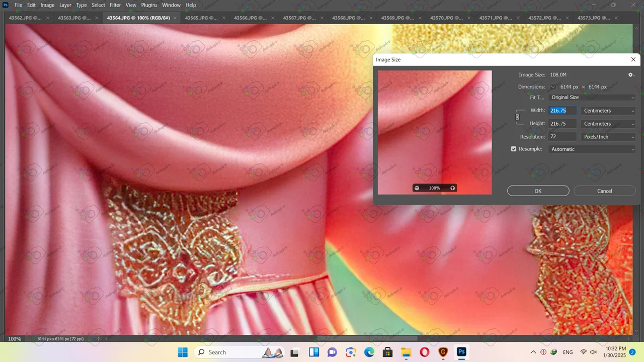Click OK in Image Size dialog
This screenshot has height=362, width=644.
(x=538, y=191)
